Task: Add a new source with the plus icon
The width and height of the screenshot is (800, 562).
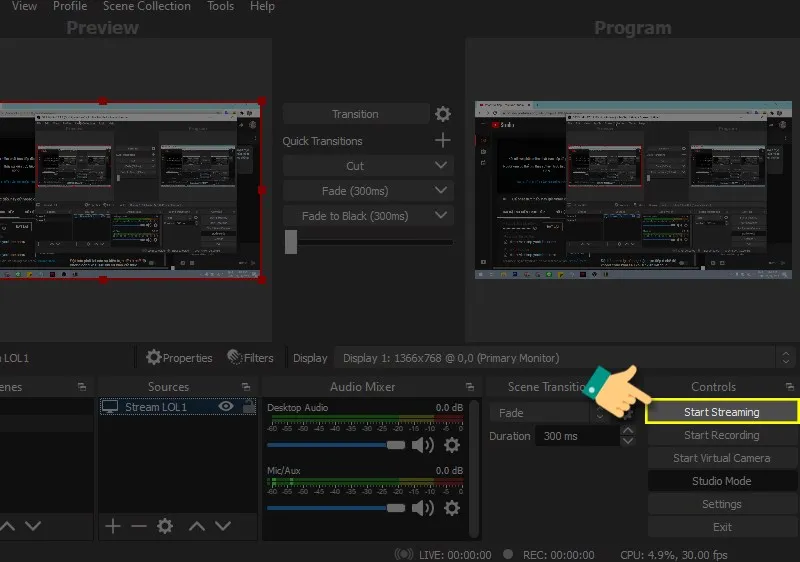Action: pyautogui.click(x=113, y=526)
